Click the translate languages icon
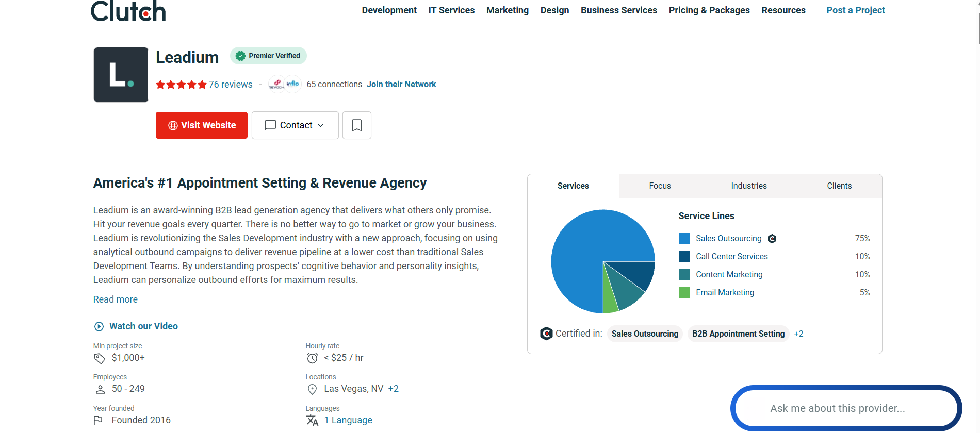Image resolution: width=980 pixels, height=433 pixels. coord(313,421)
